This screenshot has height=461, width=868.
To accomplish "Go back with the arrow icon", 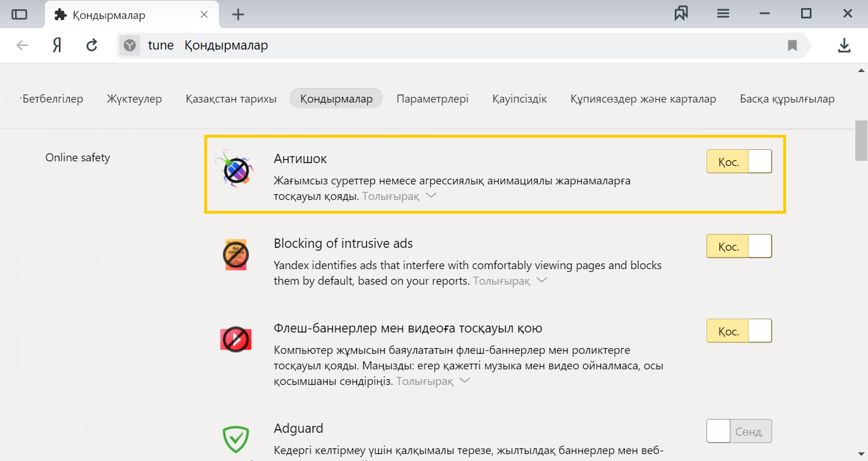I will click(22, 46).
